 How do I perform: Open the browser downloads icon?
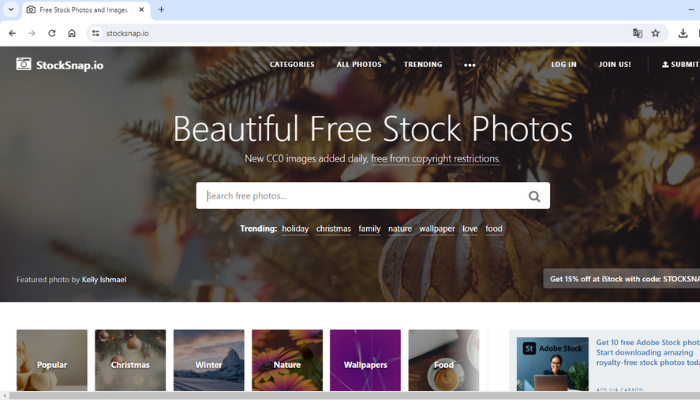tap(683, 33)
